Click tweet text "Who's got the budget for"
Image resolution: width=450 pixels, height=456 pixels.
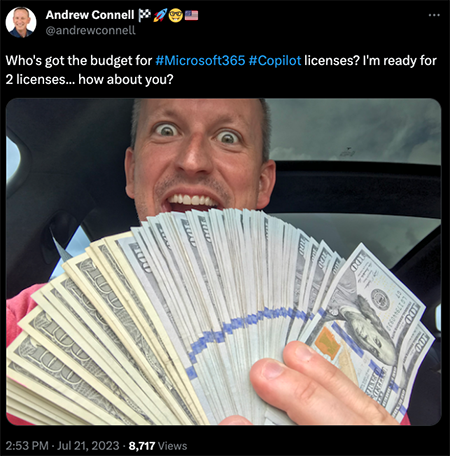pos(79,61)
